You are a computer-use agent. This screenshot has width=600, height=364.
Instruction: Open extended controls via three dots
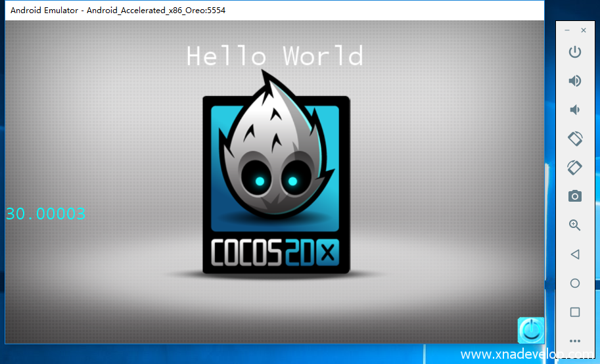coord(574,341)
